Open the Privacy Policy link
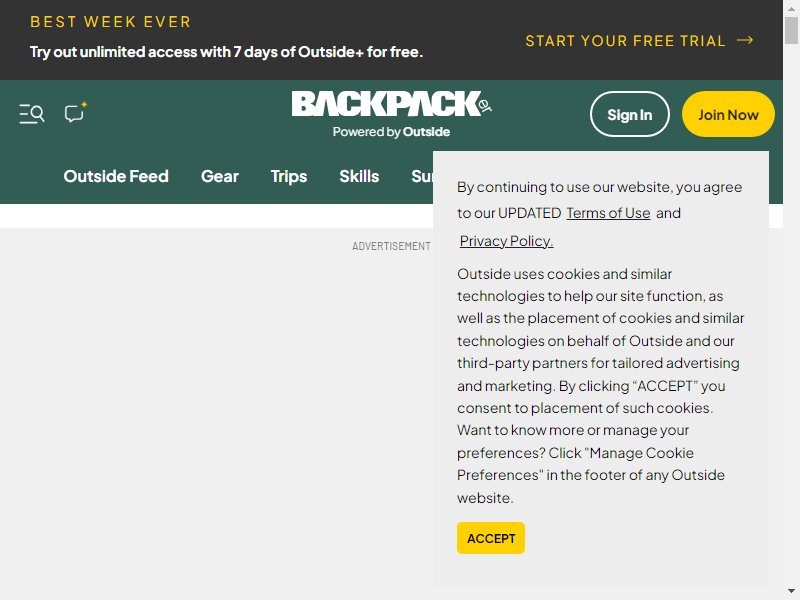 click(x=506, y=241)
